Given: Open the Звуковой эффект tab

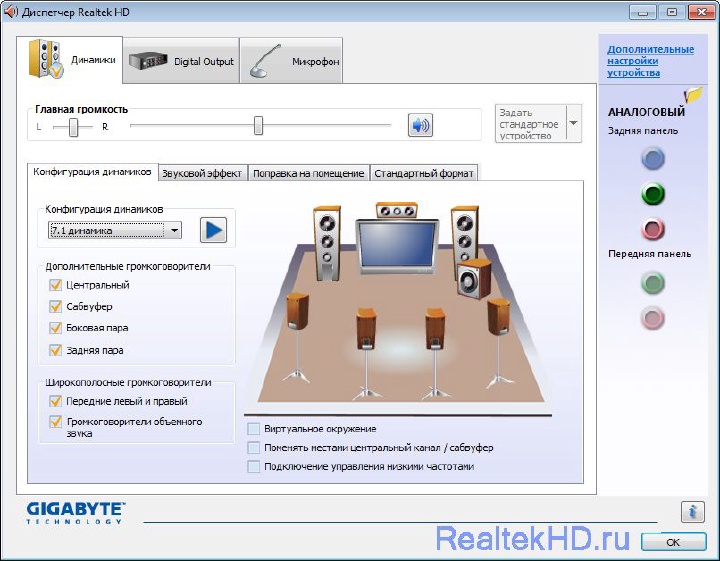Looking at the screenshot, I should (202, 173).
